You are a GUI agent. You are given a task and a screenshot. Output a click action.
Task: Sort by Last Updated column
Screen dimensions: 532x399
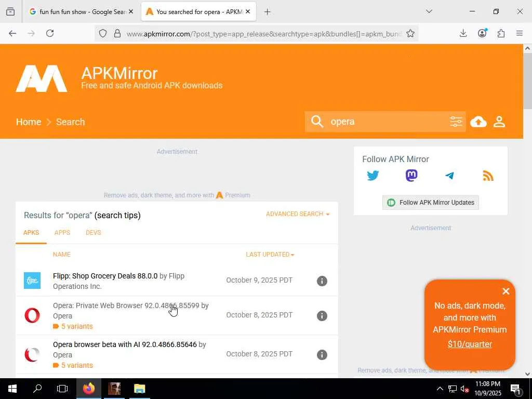click(270, 255)
